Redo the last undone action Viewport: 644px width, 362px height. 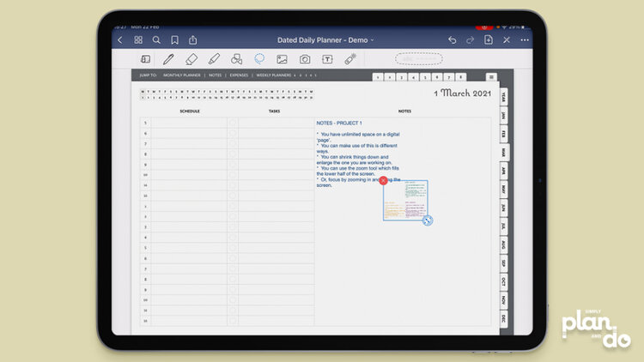pos(471,39)
